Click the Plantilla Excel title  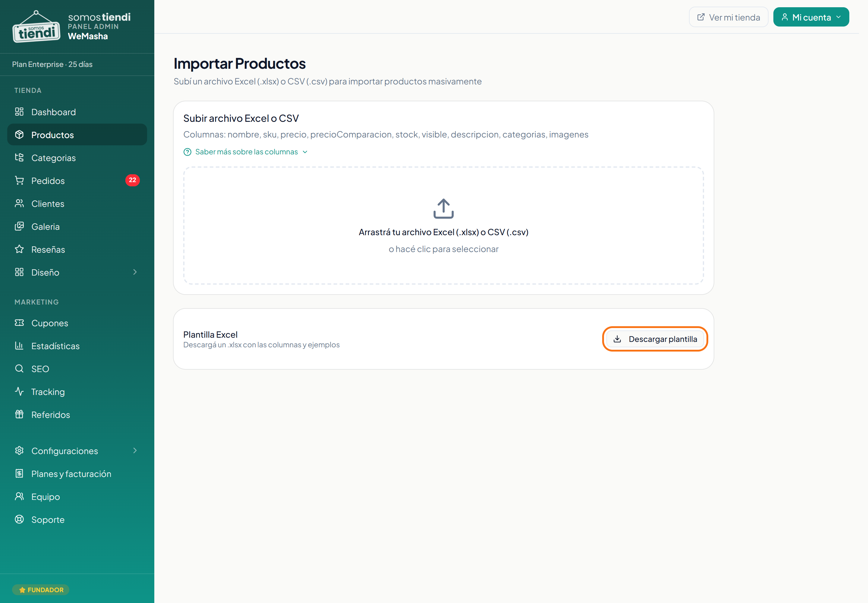(x=210, y=334)
